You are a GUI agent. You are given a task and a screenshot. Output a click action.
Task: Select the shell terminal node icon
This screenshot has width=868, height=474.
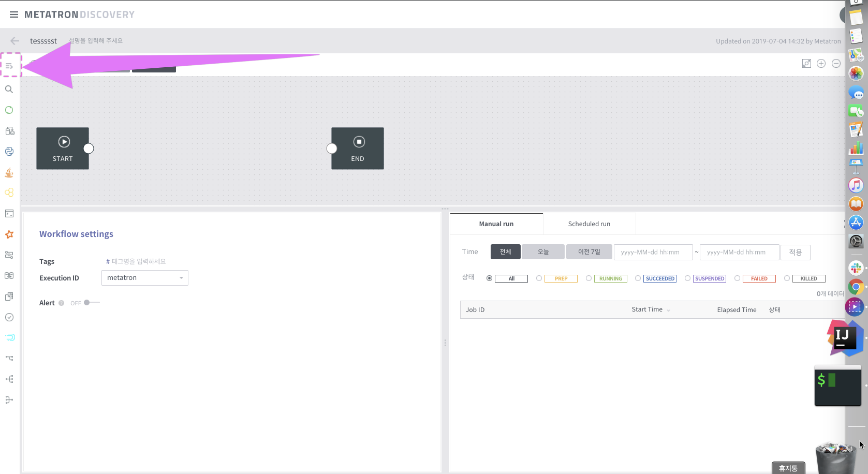[x=9, y=213]
